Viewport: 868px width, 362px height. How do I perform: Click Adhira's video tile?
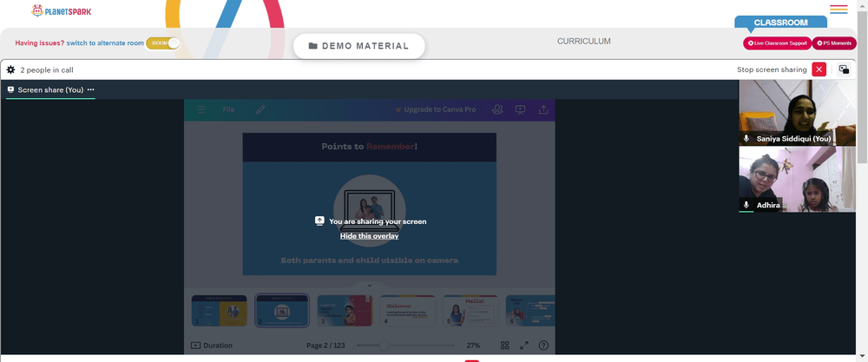pos(797,180)
